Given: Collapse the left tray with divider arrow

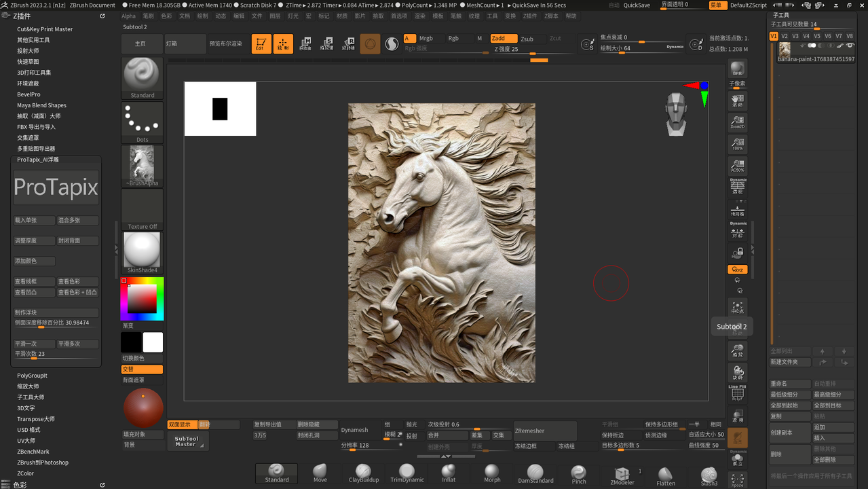Looking at the screenshot, I should [x=117, y=248].
